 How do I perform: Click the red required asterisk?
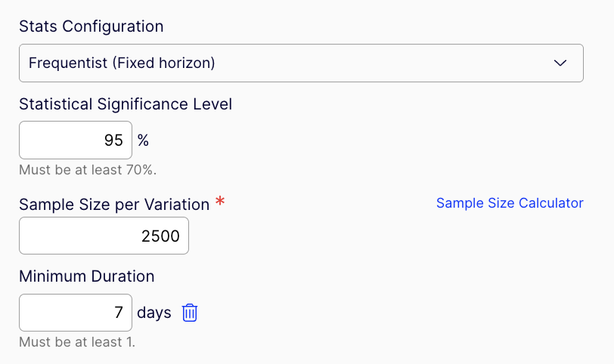220,202
